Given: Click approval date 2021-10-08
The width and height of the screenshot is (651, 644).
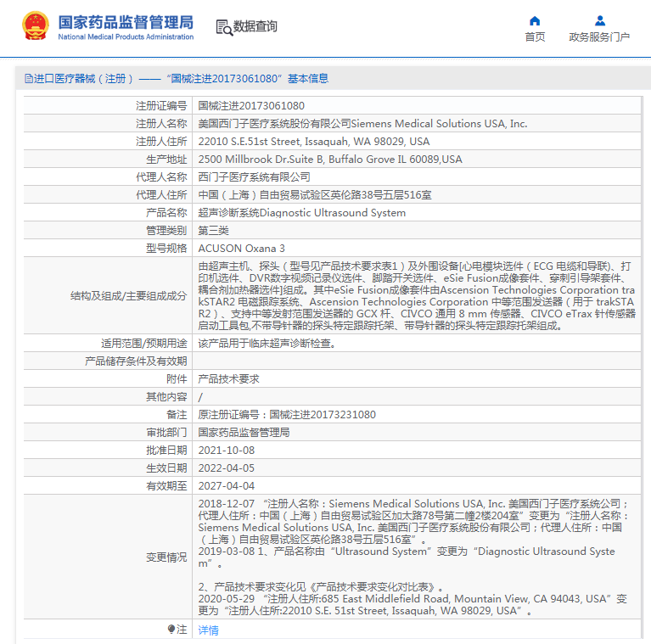Looking at the screenshot, I should 227,451.
